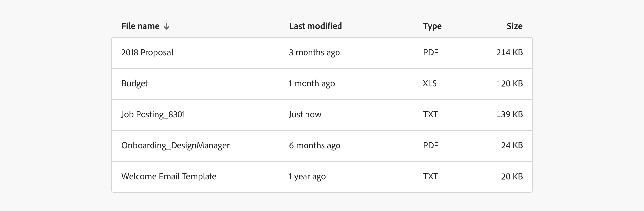Click the '3 months ago' modified cell
Screen dimensions: 644x211
point(314,53)
